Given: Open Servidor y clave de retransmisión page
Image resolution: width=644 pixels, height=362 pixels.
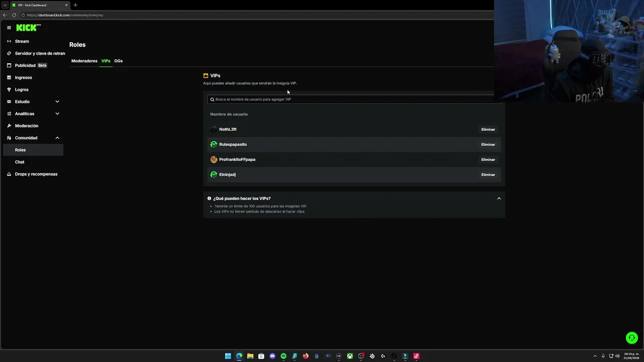Looking at the screenshot, I should tap(40, 53).
